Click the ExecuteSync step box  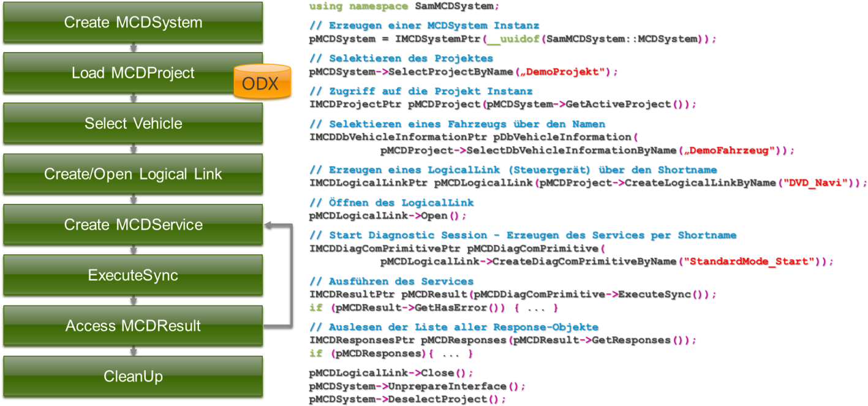[x=133, y=276]
